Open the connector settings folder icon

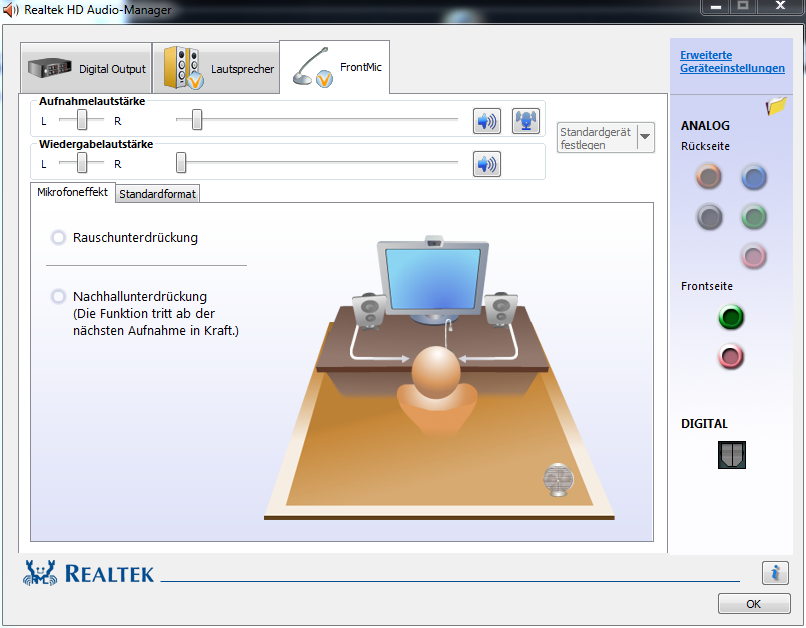[x=776, y=106]
